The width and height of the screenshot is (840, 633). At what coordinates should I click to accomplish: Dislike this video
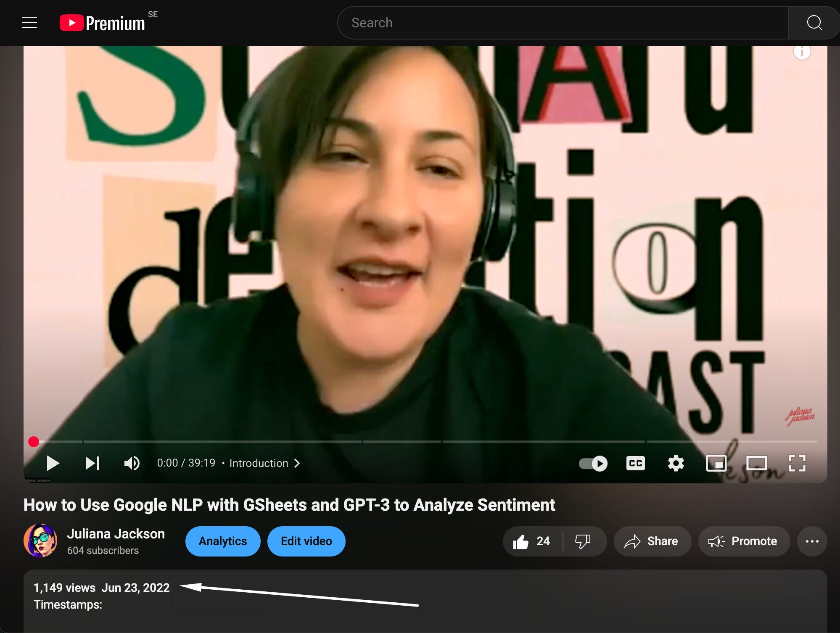(583, 541)
